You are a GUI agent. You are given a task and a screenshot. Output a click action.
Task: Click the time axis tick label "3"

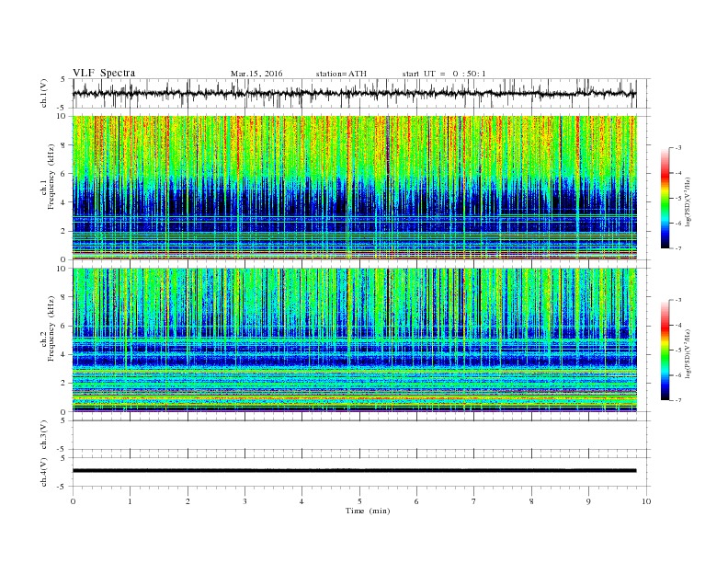click(245, 501)
